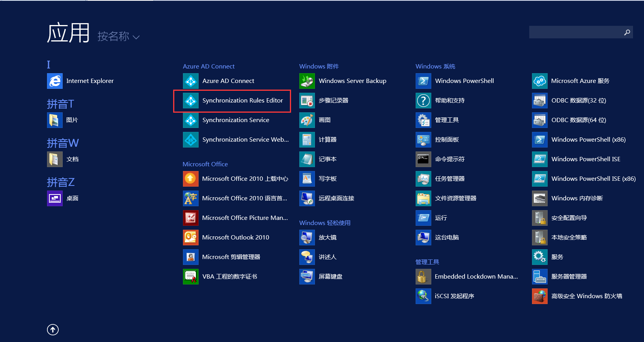Open ODBC 数据源(64 位) icon
The height and width of the screenshot is (342, 644).
pyautogui.click(x=540, y=120)
